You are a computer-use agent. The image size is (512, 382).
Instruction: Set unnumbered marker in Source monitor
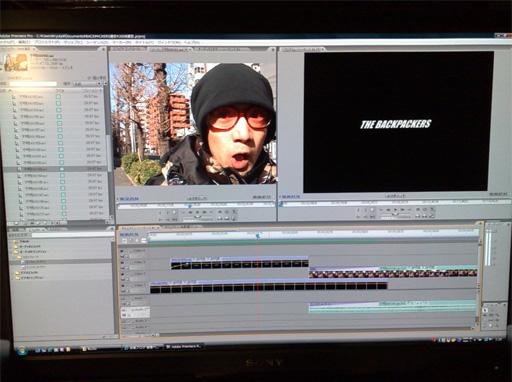[x=175, y=212]
